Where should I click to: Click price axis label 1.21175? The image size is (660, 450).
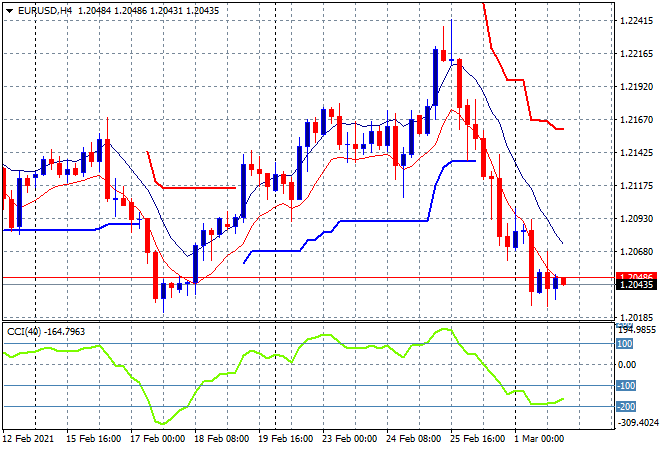coord(636,185)
